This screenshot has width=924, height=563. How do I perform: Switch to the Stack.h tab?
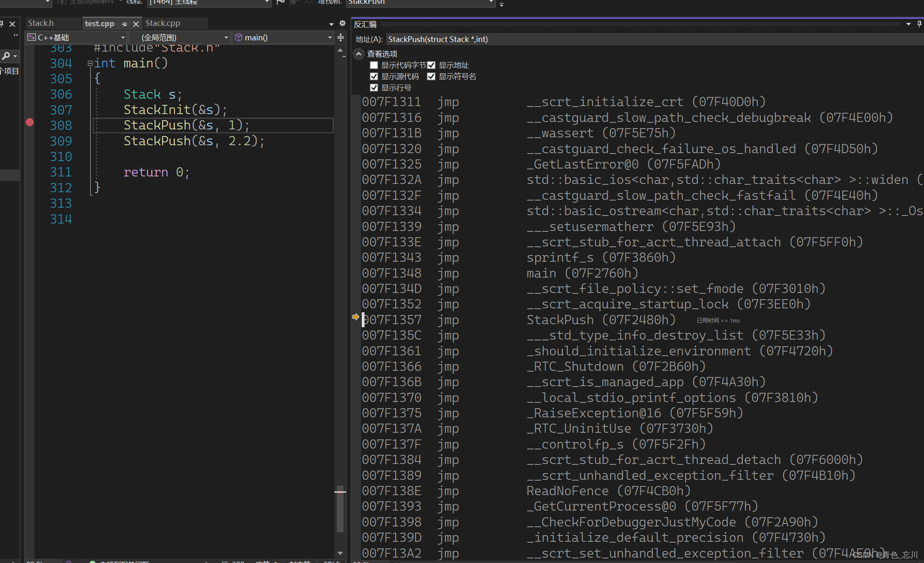(x=41, y=23)
